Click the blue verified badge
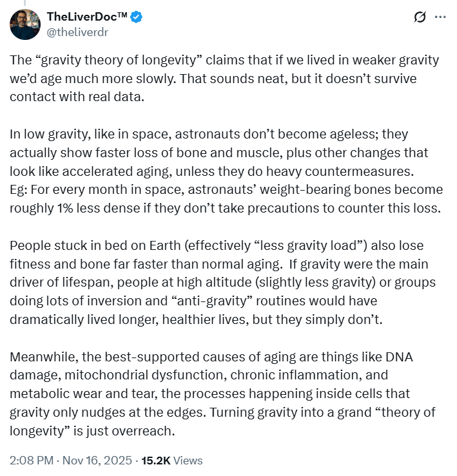The image size is (457, 476). tap(137, 17)
